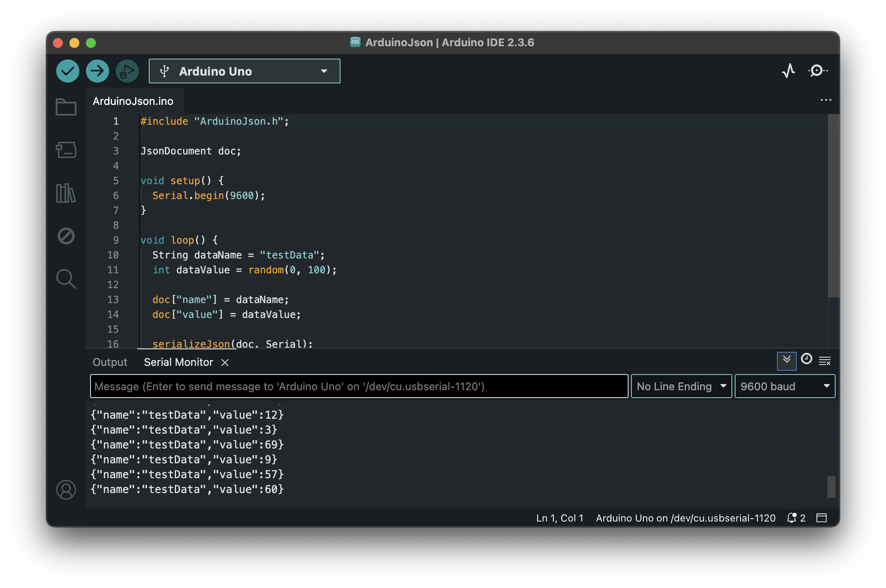Viewport: 886px width, 588px height.
Task: Switch to the Output tab
Action: pos(110,362)
